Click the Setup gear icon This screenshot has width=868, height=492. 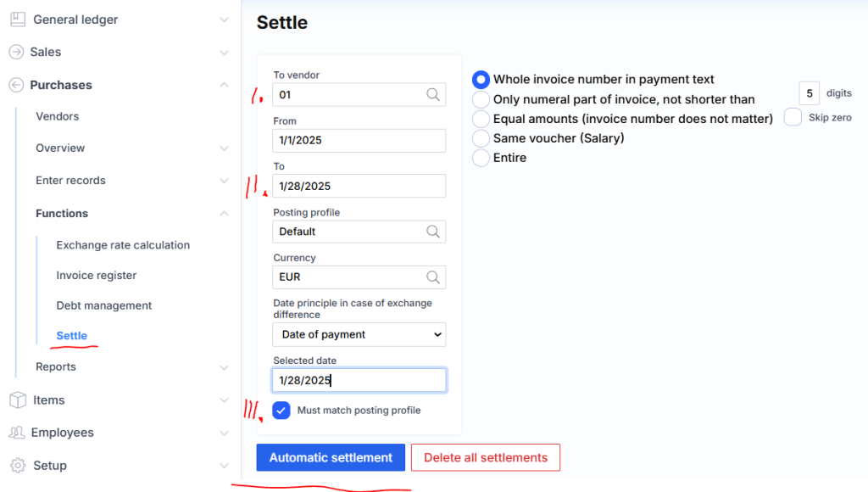[16, 466]
